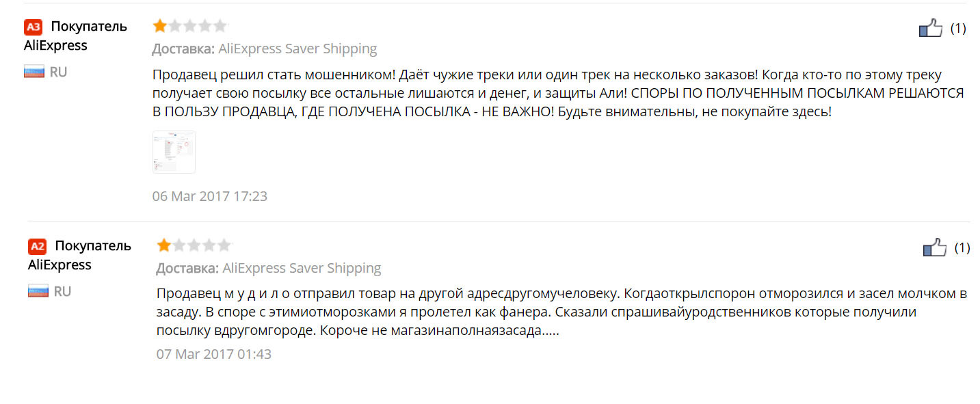Click the date 06 Mar 2017 17:23
The image size is (980, 404).
click(210, 196)
